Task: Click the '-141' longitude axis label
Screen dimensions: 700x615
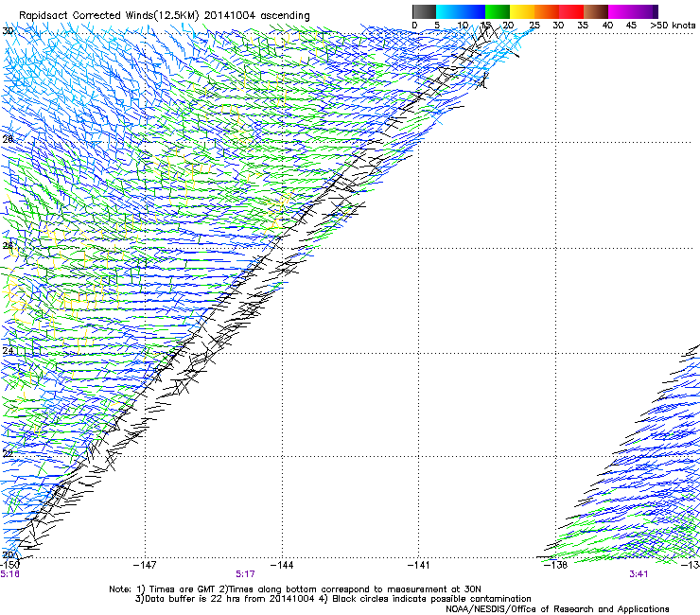Action: [419, 565]
